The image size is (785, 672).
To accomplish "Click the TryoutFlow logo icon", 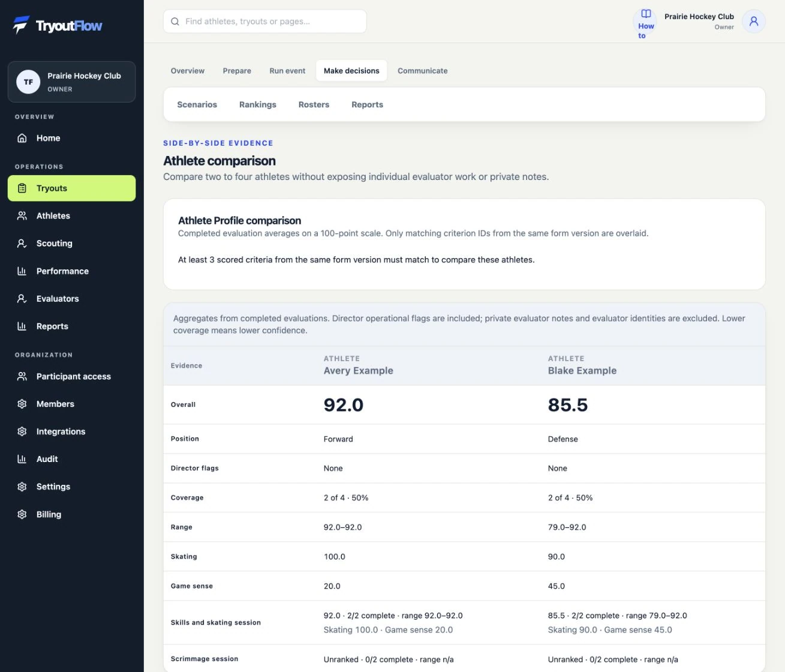I will (x=22, y=25).
